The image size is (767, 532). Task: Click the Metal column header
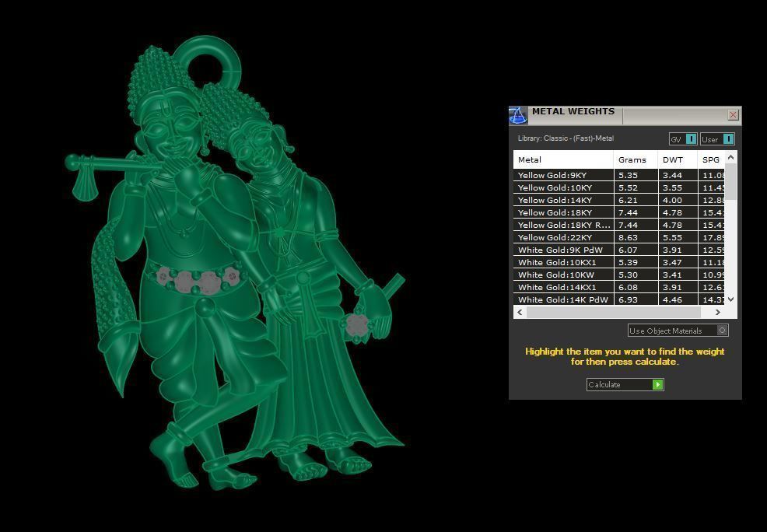[563, 160]
